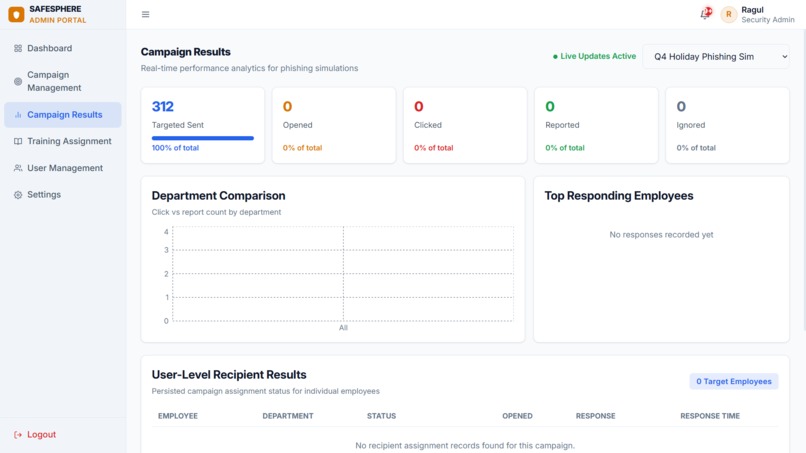Click the OPENED column header
The width and height of the screenshot is (806, 453).
click(x=517, y=416)
